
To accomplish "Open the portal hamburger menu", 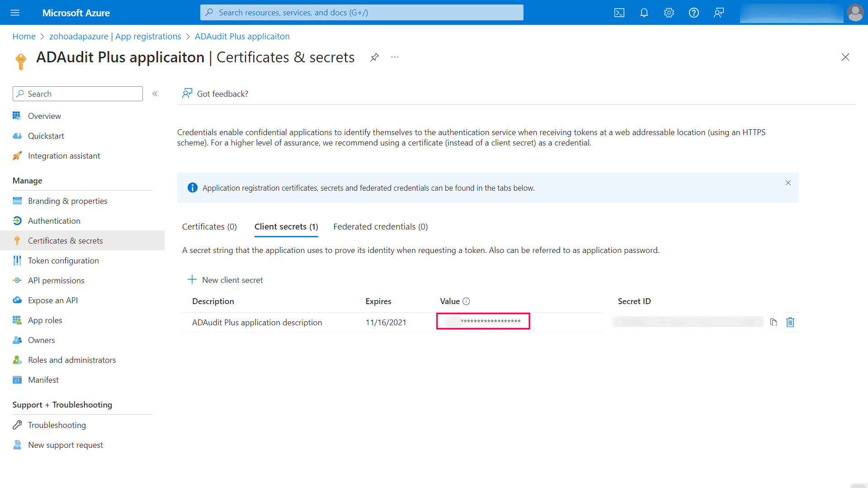I will [x=15, y=13].
